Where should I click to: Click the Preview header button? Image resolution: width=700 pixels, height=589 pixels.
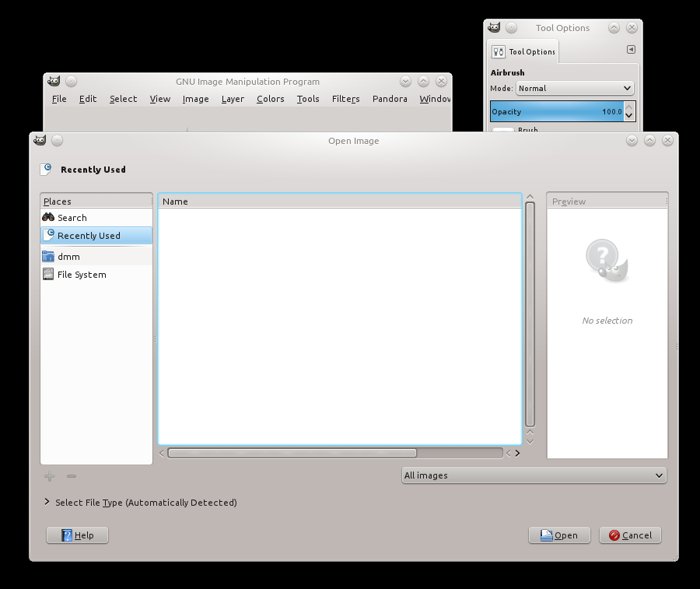607,202
